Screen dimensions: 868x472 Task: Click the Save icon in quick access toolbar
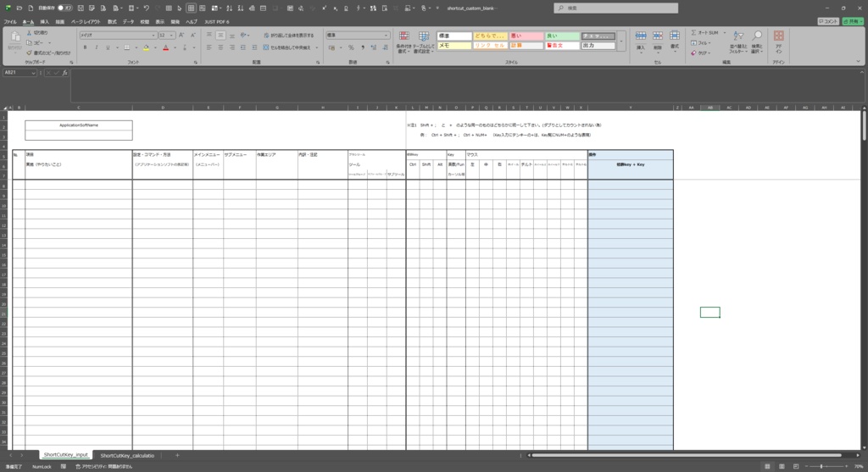(x=81, y=8)
